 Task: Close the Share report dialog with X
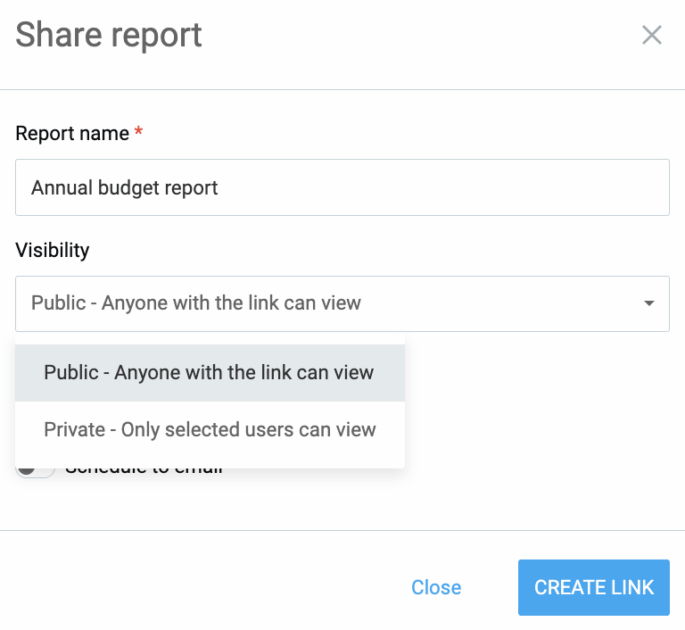tap(651, 36)
